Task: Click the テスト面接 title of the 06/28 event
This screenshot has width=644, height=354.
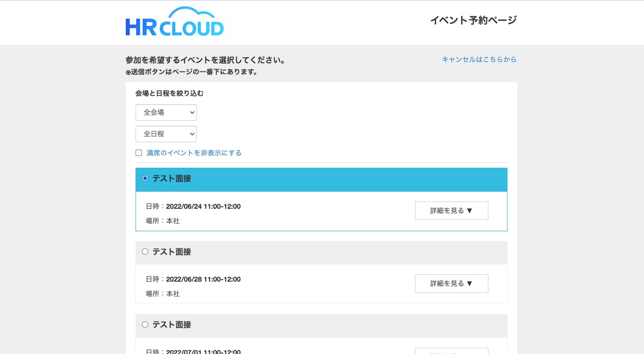Action: click(172, 252)
